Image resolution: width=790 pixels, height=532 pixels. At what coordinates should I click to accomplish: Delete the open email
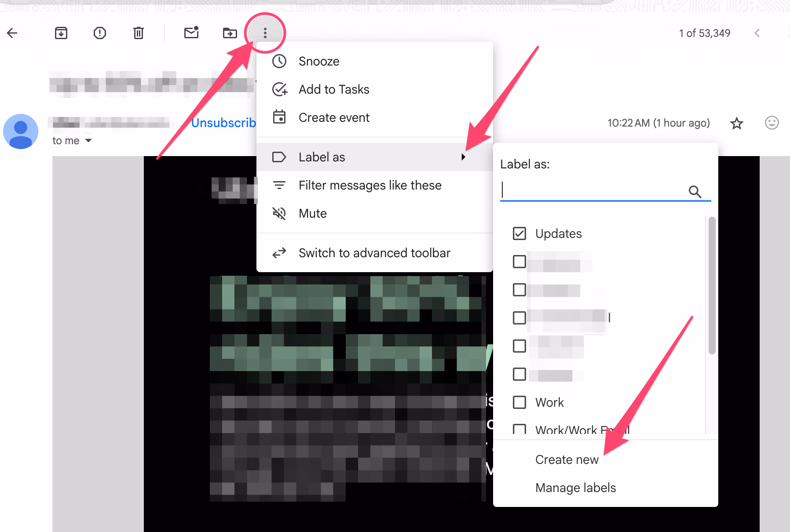point(138,33)
